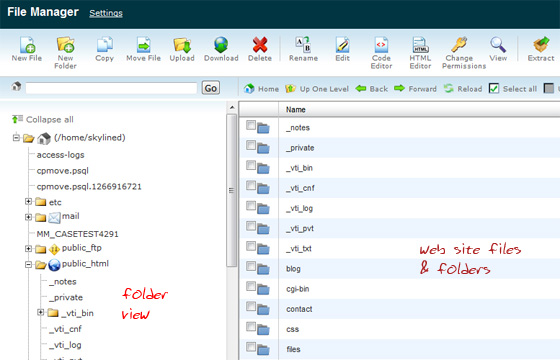The width and height of the screenshot is (560, 360).
Task: Open the files folder in file list
Action: pos(293,349)
